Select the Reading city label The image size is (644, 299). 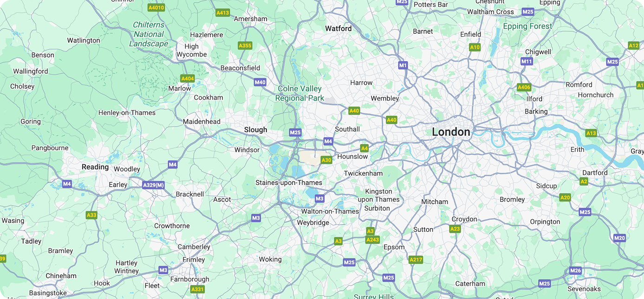pyautogui.click(x=95, y=167)
